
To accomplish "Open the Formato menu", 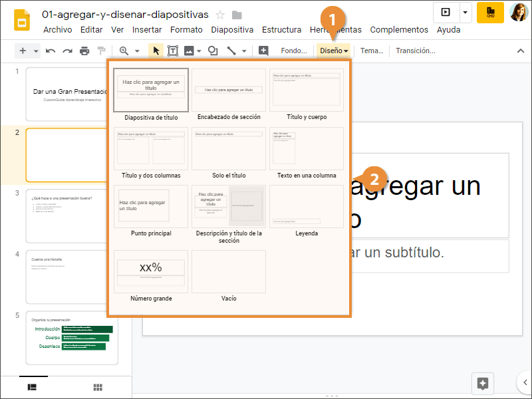I will tap(186, 30).
